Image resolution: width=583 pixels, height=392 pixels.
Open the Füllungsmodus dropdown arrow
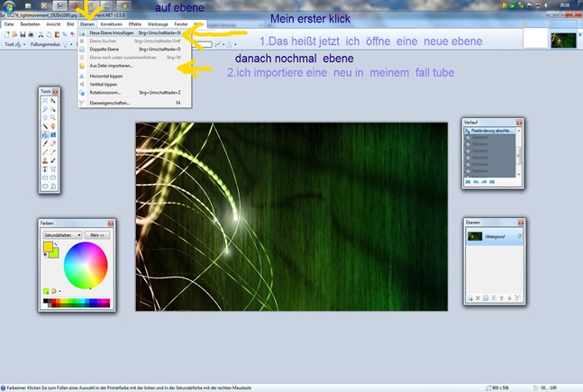(x=71, y=44)
